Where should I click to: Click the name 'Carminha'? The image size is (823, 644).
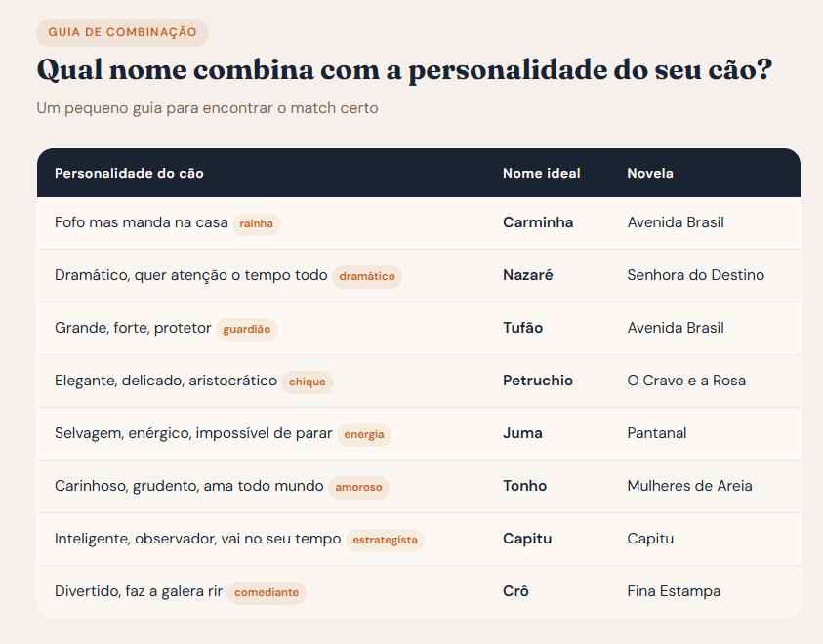538,222
